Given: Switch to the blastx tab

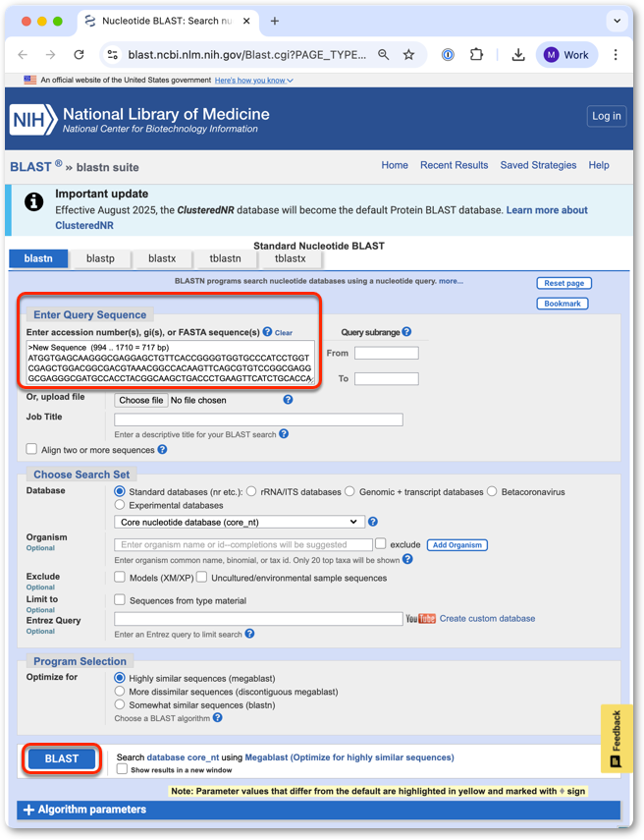Looking at the screenshot, I should pos(162,258).
